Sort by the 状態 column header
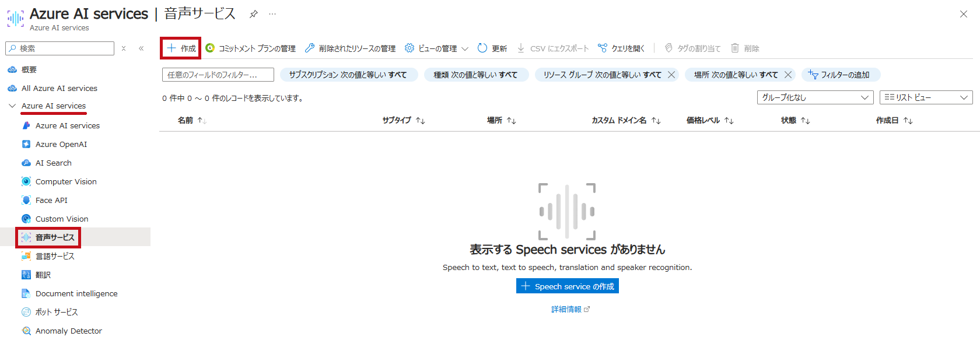980x340 pixels. [796, 120]
